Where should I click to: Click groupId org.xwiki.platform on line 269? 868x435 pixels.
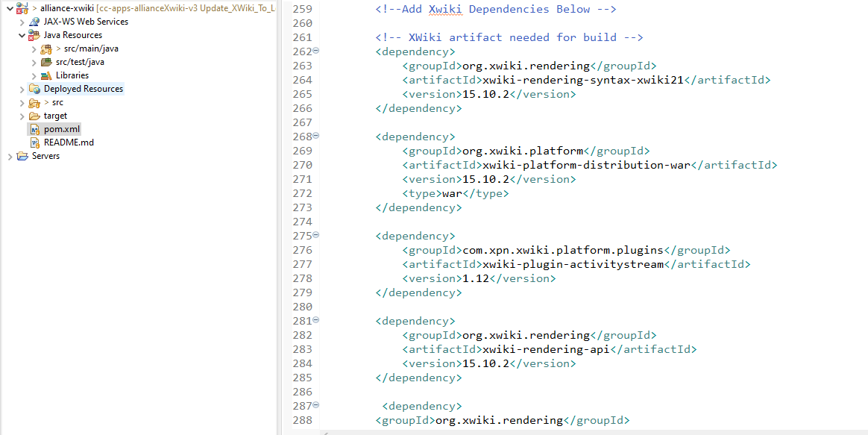pyautogui.click(x=523, y=151)
